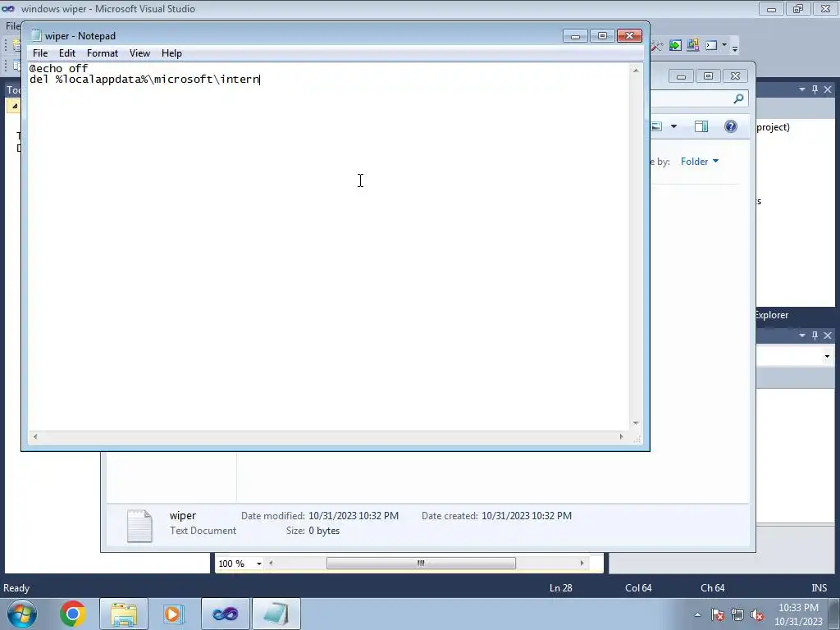Image resolution: width=840 pixels, height=630 pixels.
Task: Restore down the Visual Studio window
Action: [x=798, y=8]
